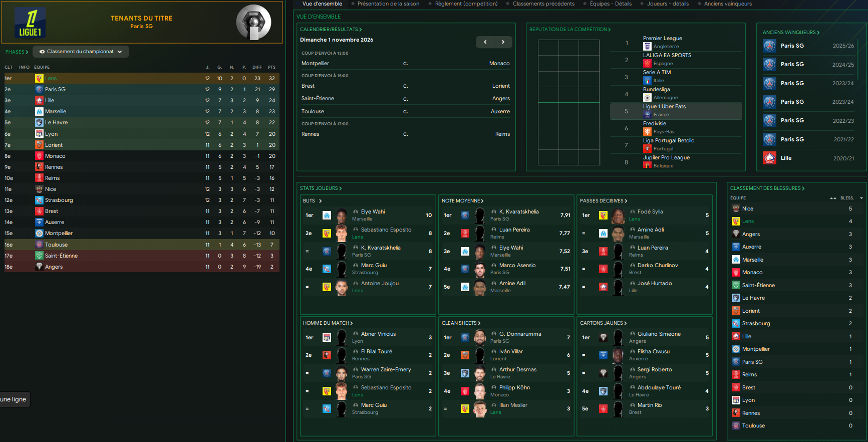Click the championship trophy image
868x442 pixels.
tap(253, 23)
